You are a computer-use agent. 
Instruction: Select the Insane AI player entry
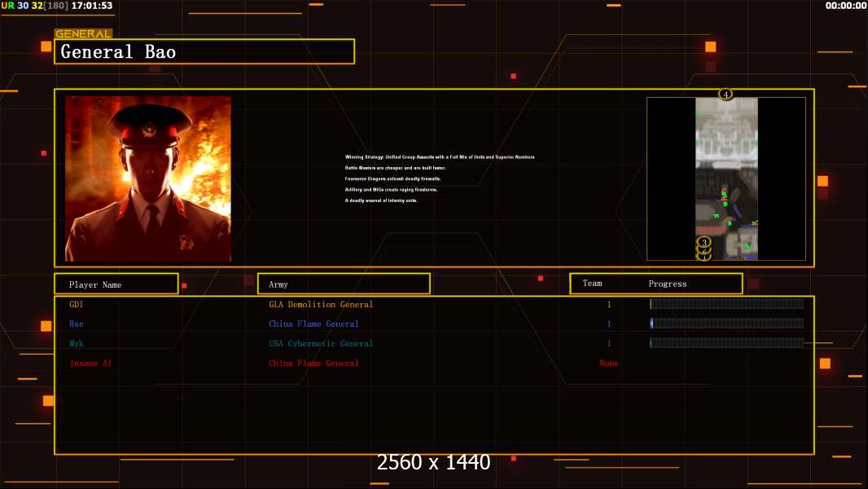(x=90, y=363)
